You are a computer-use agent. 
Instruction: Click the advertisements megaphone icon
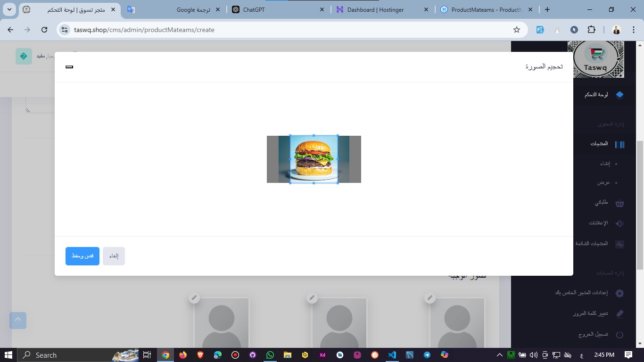619,223
